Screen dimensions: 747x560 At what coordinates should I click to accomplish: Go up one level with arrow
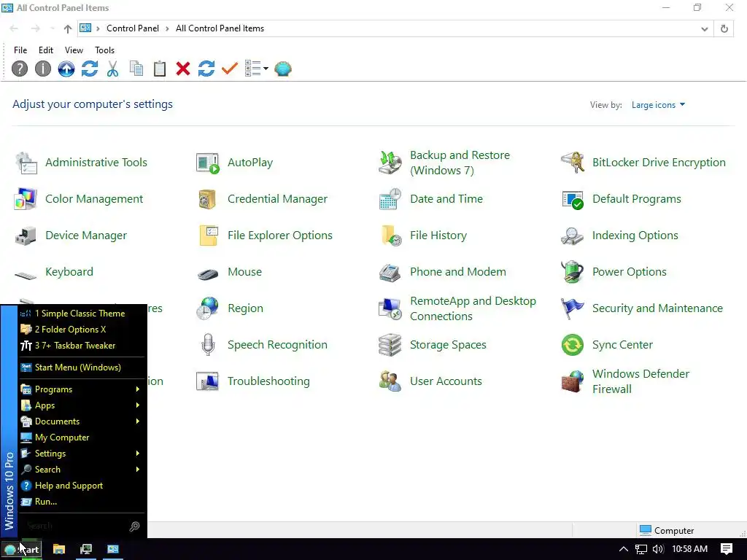(x=68, y=28)
